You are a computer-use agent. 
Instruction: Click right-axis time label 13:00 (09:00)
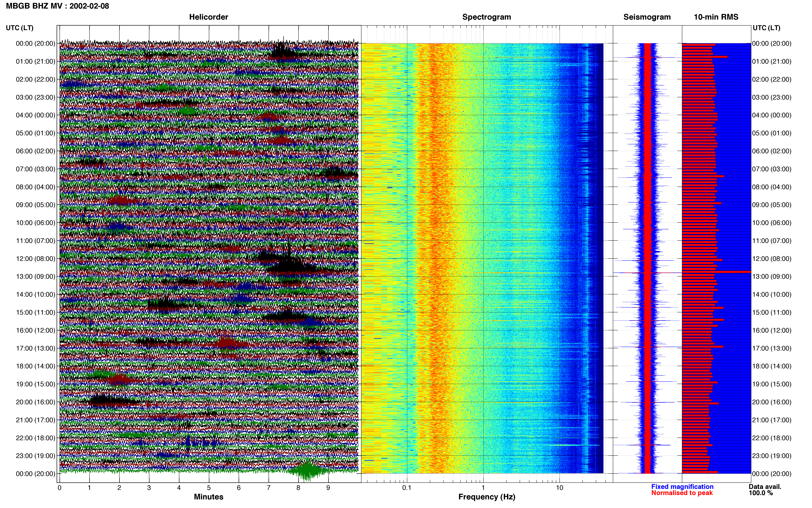coord(772,277)
